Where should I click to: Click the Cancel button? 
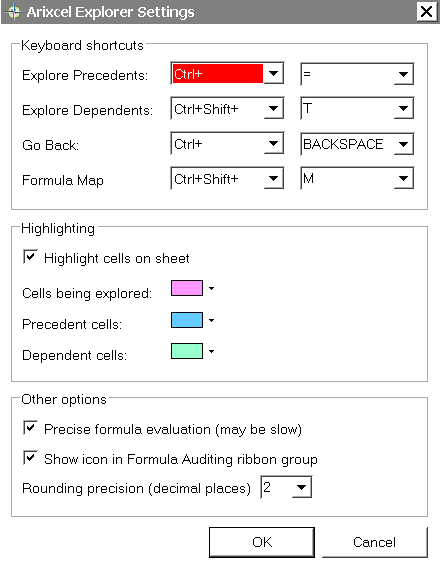(x=374, y=542)
